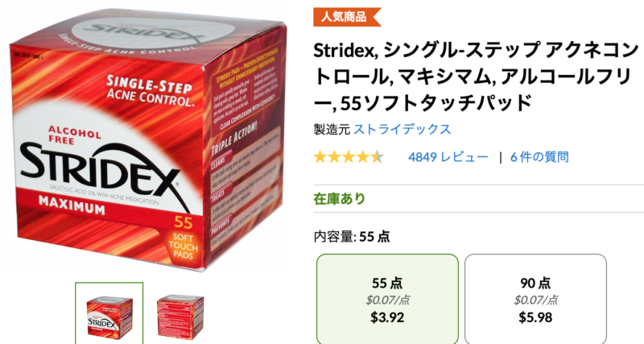The width and height of the screenshot is (644, 344).
Task: Select the 90 点 size option
Action: [x=535, y=299]
